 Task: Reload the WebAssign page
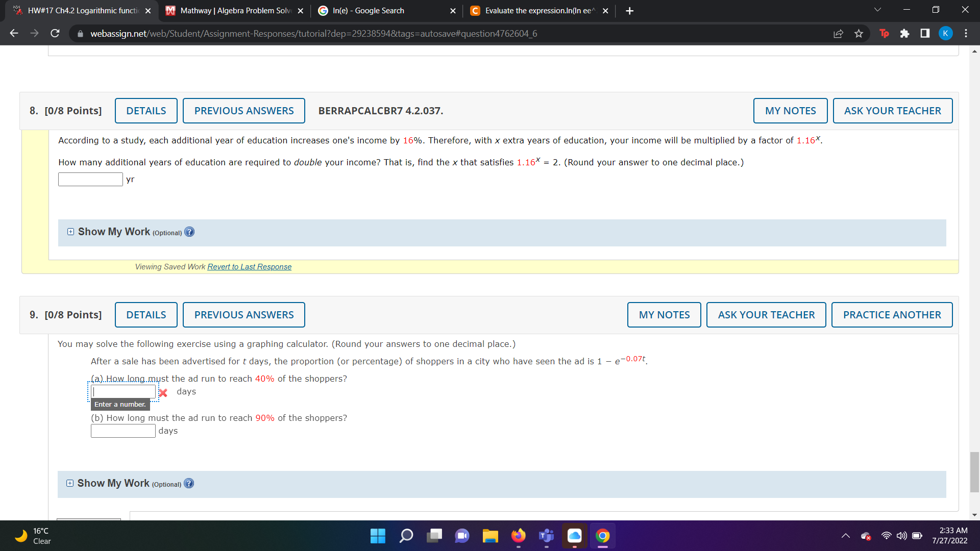55,34
